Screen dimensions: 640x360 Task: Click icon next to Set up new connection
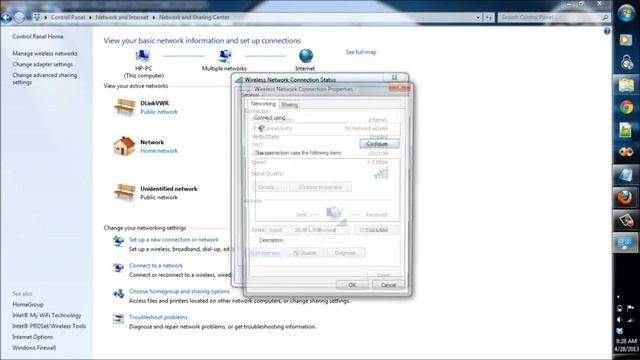coord(118,241)
